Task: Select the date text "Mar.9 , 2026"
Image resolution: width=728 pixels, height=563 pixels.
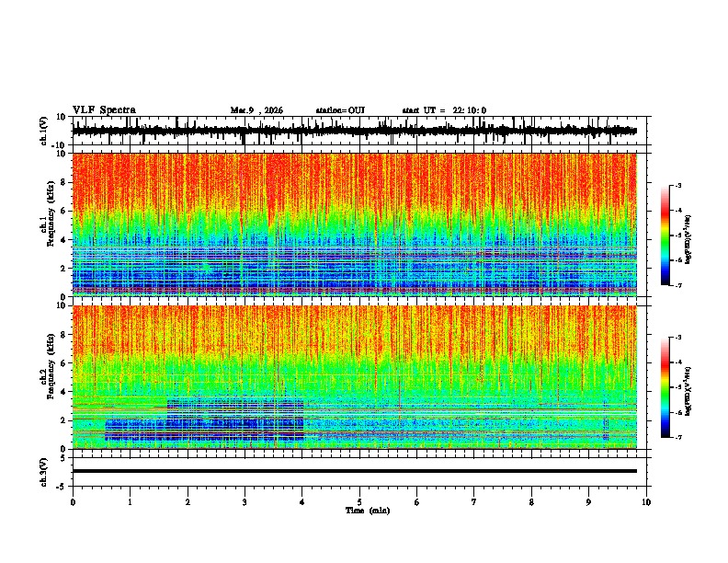Action: [256, 110]
